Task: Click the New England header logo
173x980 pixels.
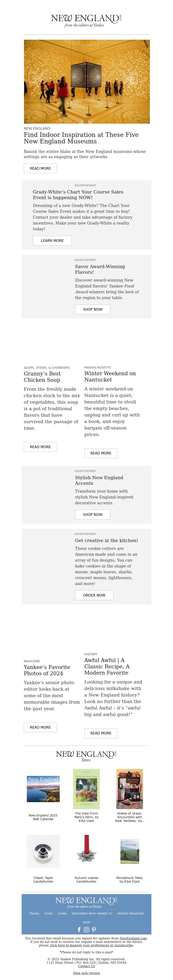Action: tap(86, 21)
